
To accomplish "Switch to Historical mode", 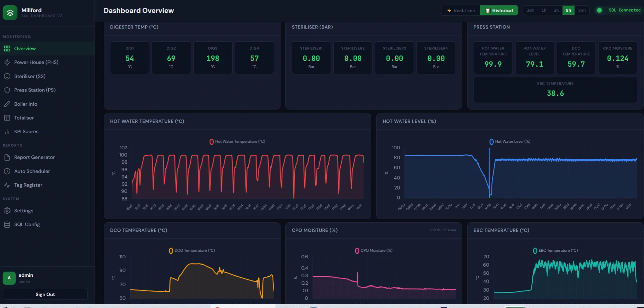I will click(499, 11).
